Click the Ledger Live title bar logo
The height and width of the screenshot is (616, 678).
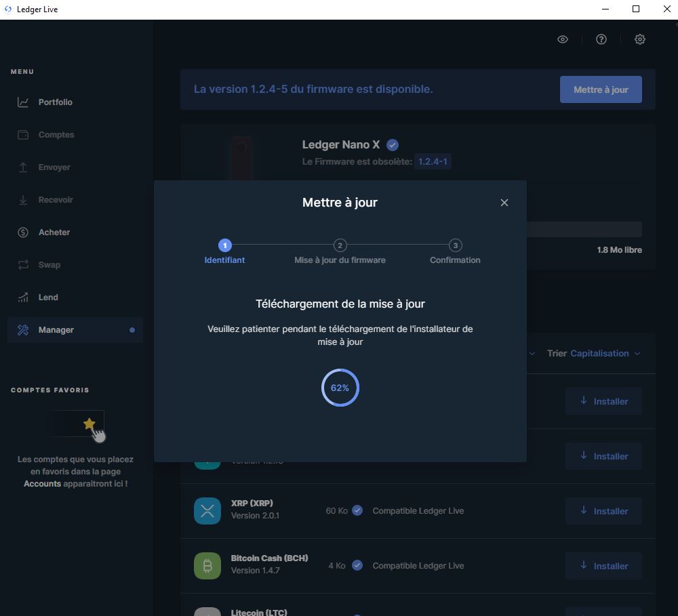[x=7, y=9]
